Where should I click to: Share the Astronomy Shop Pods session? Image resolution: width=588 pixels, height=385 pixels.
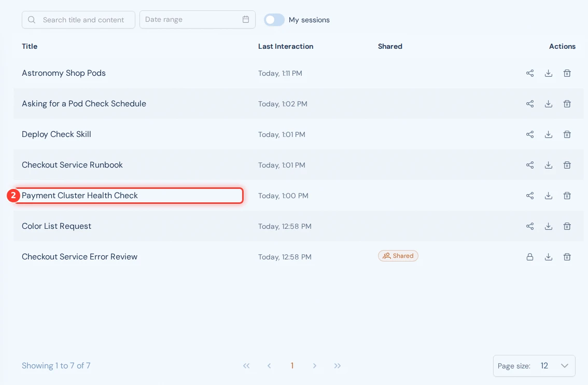click(529, 73)
